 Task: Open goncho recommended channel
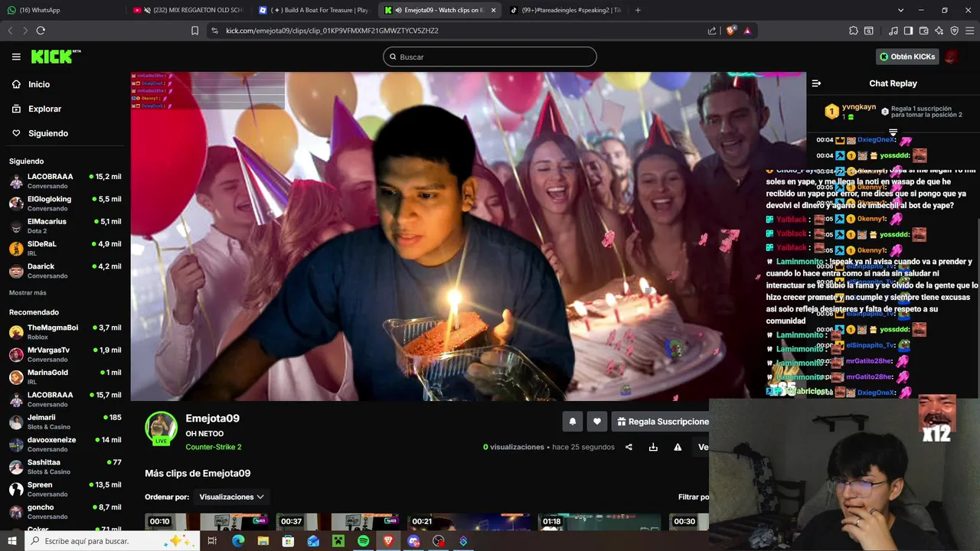pos(65,511)
